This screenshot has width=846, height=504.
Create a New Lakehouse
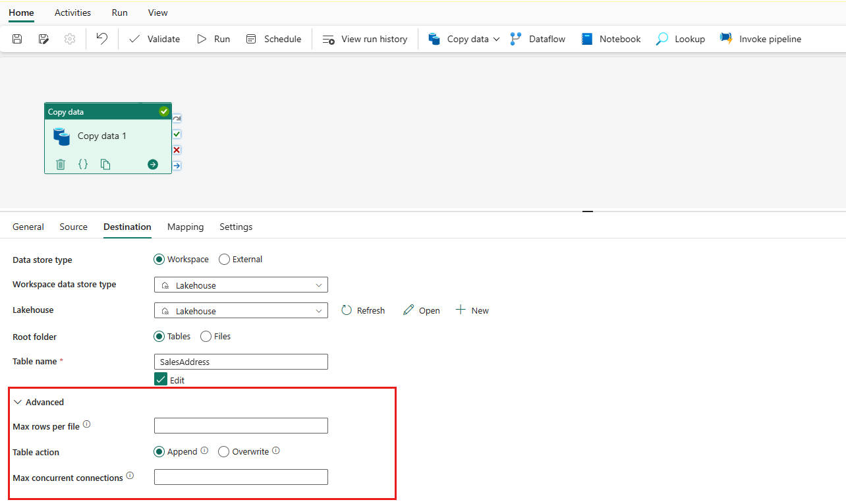point(472,310)
